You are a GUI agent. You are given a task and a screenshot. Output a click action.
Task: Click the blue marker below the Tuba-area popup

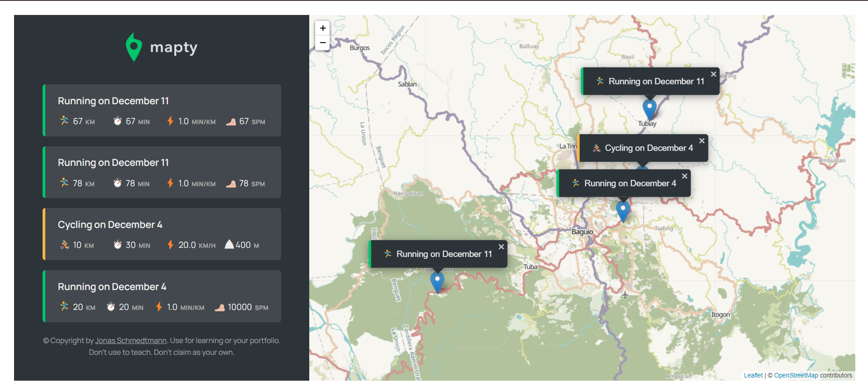click(x=437, y=282)
